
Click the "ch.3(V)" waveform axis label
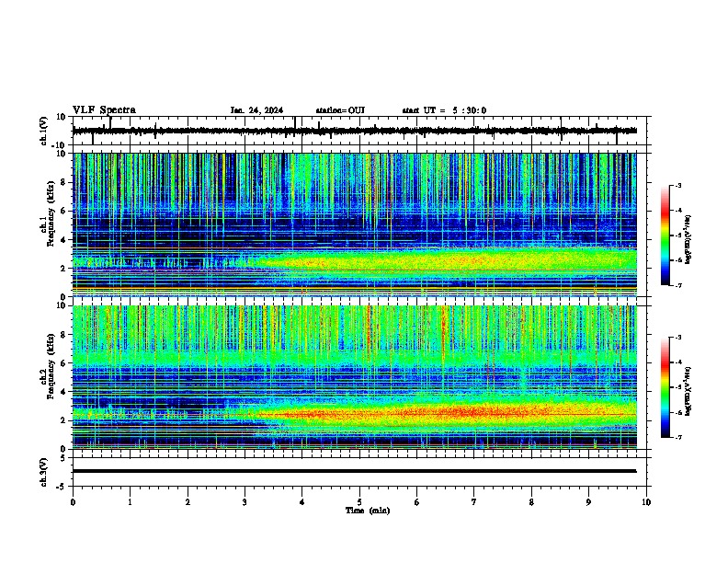pos(44,473)
